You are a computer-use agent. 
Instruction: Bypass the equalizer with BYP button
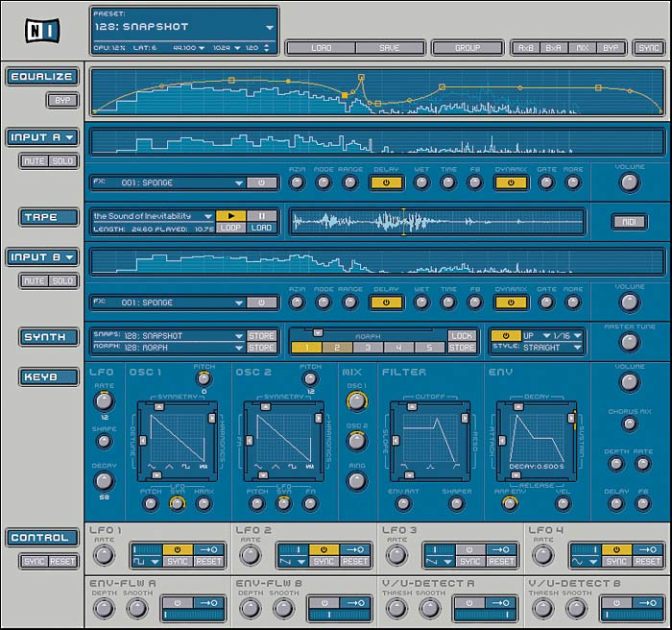click(x=62, y=100)
